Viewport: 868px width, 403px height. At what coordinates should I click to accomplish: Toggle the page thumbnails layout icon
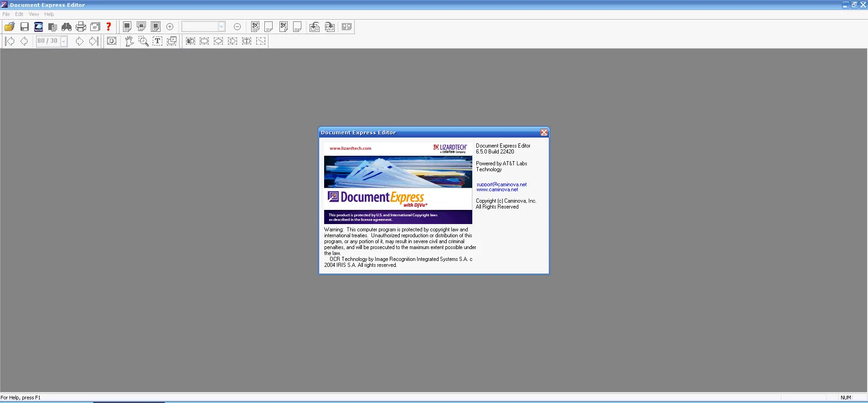(x=346, y=27)
